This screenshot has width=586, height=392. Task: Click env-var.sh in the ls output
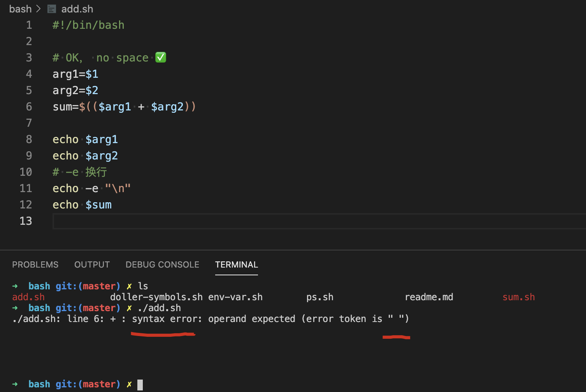235,297
